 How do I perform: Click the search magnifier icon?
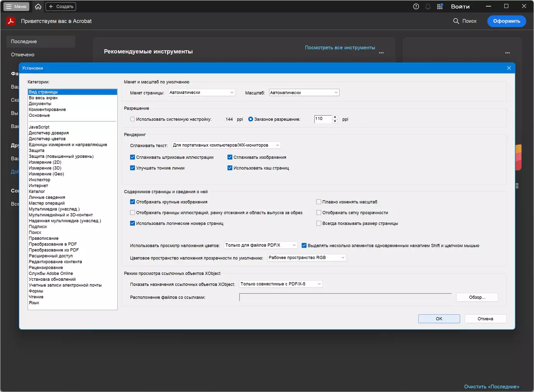pyautogui.click(x=456, y=21)
